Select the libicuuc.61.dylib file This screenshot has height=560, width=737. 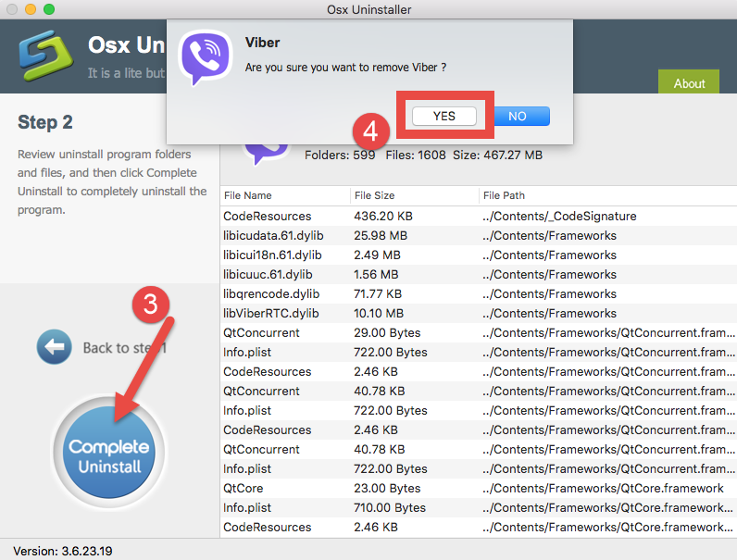pos(268,274)
